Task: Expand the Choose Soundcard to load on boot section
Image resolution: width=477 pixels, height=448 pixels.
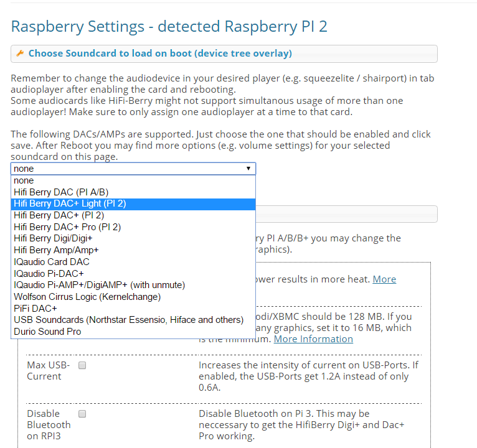Action: click(x=224, y=54)
